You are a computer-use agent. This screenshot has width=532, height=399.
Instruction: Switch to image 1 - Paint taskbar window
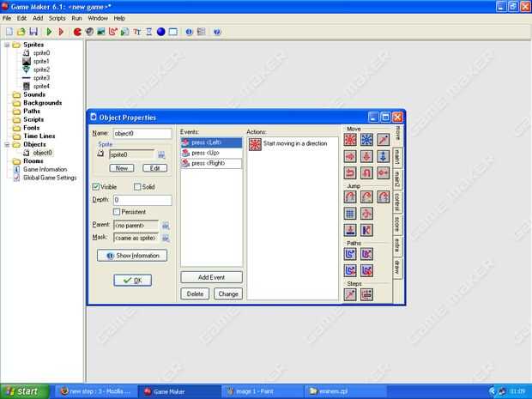[263, 391]
